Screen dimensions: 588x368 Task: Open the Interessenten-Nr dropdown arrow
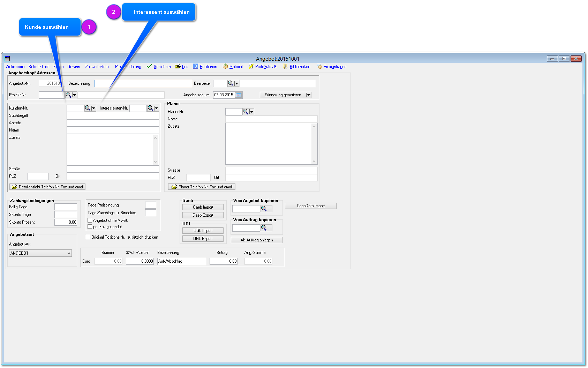point(156,108)
